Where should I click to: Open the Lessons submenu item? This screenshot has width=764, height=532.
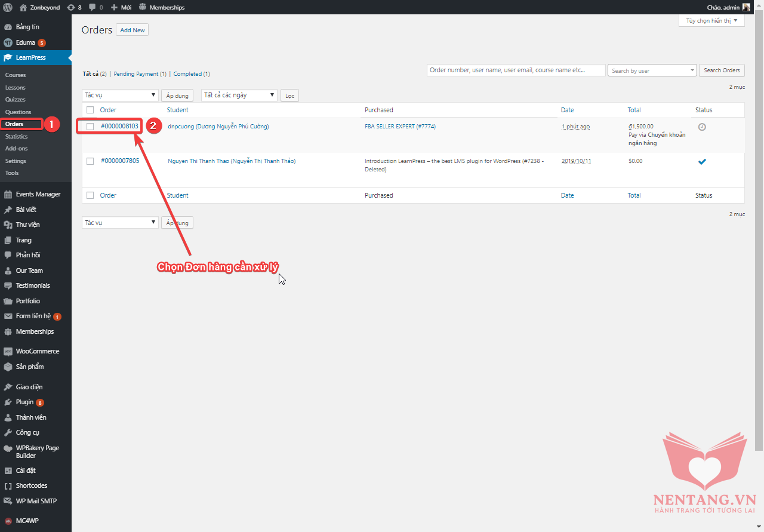16,88
